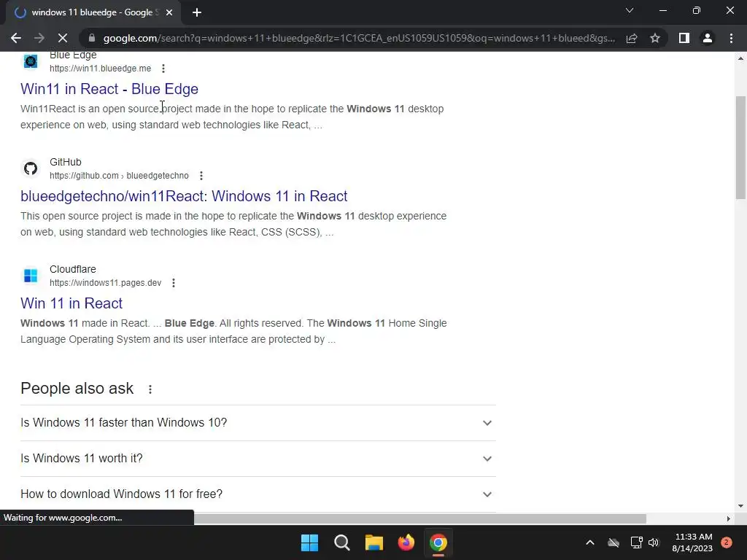This screenshot has width=747, height=560.
Task: Open Windows taskbar Search
Action: [x=342, y=542]
